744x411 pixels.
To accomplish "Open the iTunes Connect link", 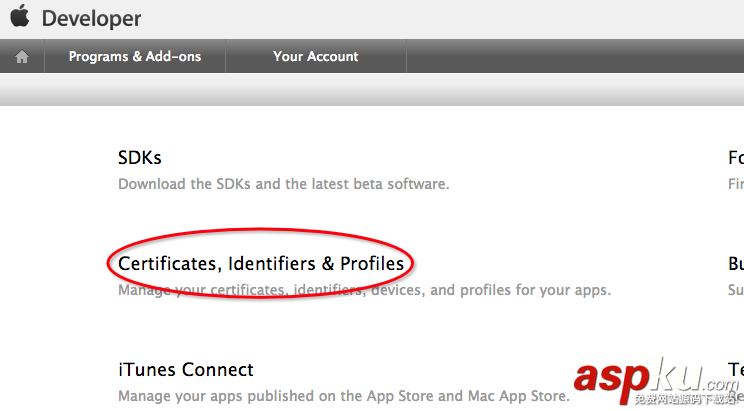I will [x=186, y=370].
